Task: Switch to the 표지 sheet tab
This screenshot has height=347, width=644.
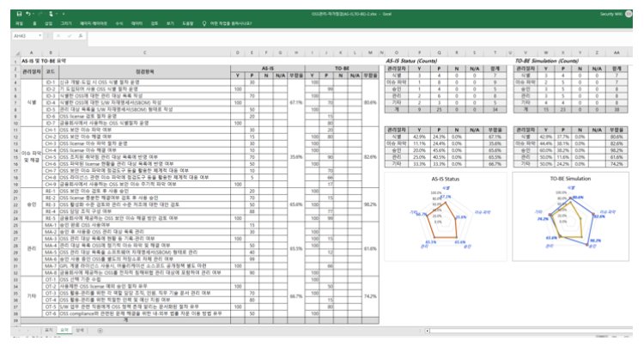Action: tap(49, 329)
